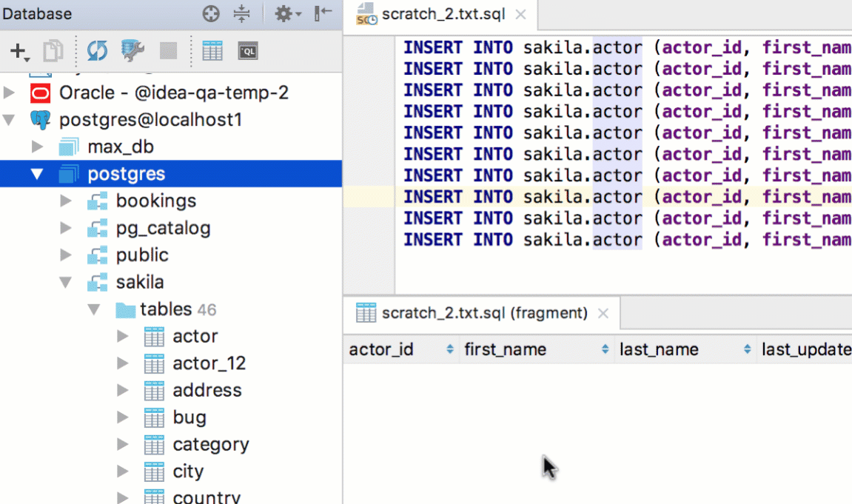
Task: Click the duplicate data source icon
Action: [x=53, y=51]
